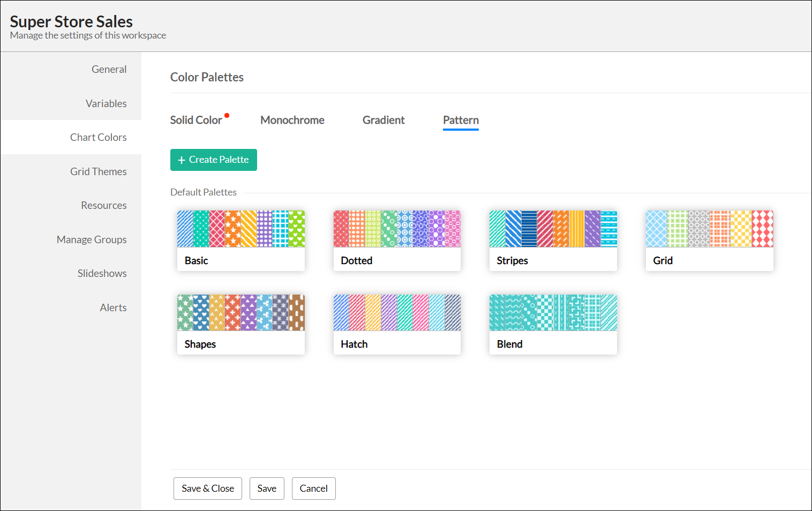Choose the Blend pattern palette
This screenshot has height=511, width=812.
tap(553, 324)
